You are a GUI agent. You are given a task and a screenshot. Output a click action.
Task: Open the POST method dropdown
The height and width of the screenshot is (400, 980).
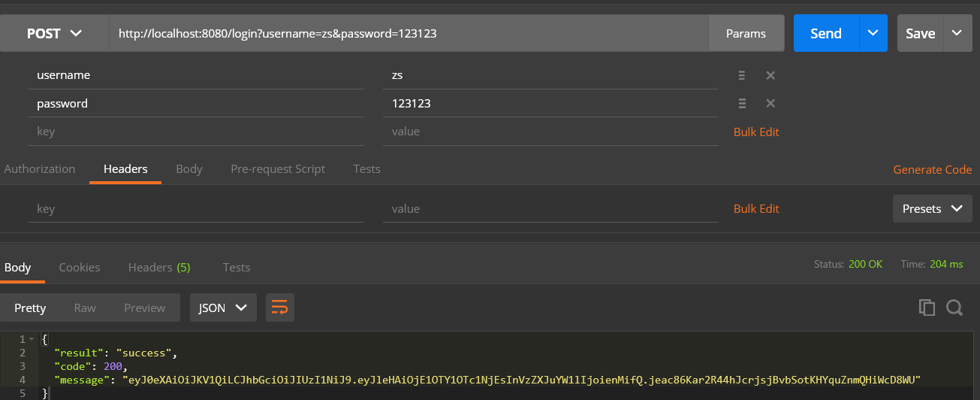point(54,33)
